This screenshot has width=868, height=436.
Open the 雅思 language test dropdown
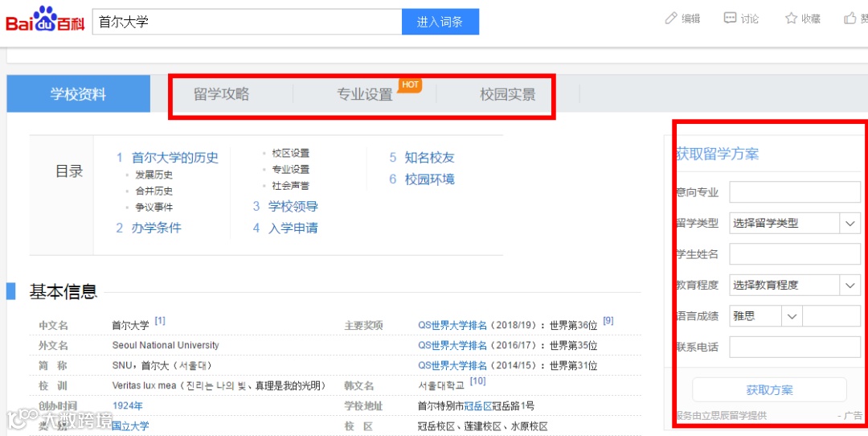pos(766,316)
